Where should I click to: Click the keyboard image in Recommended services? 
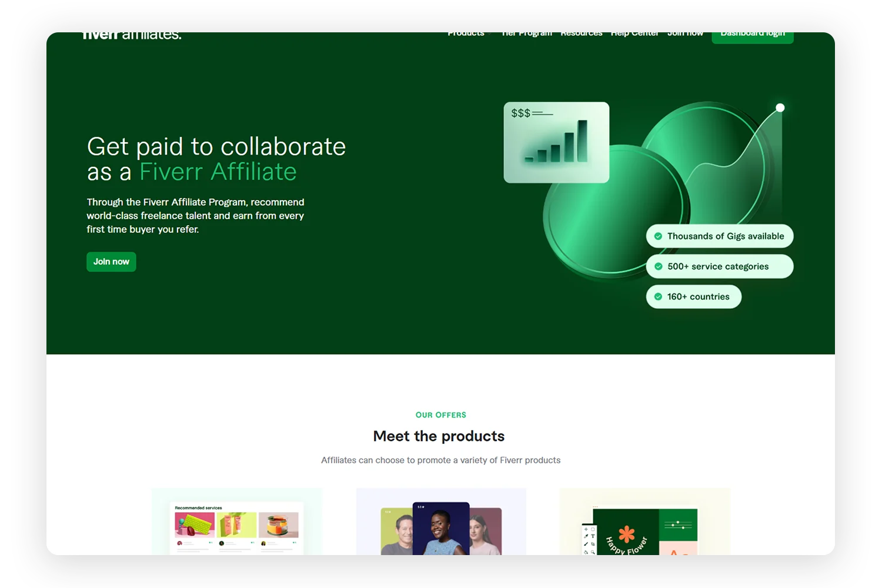[x=195, y=524]
